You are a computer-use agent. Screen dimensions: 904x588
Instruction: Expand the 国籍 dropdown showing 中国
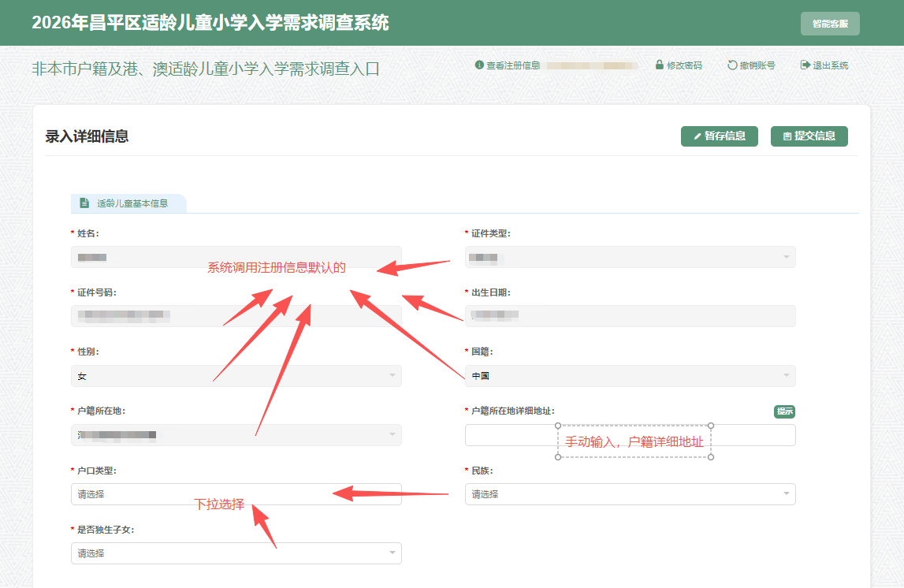[630, 376]
